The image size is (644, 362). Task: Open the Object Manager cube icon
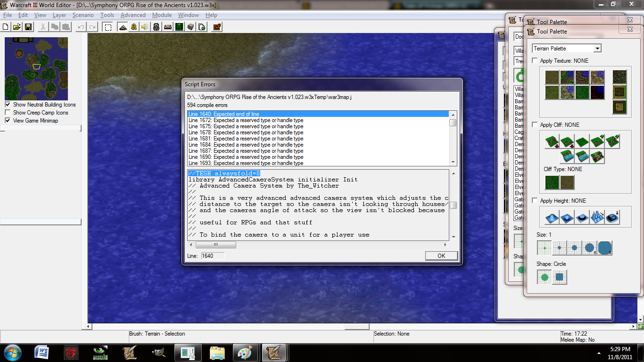[x=190, y=27]
